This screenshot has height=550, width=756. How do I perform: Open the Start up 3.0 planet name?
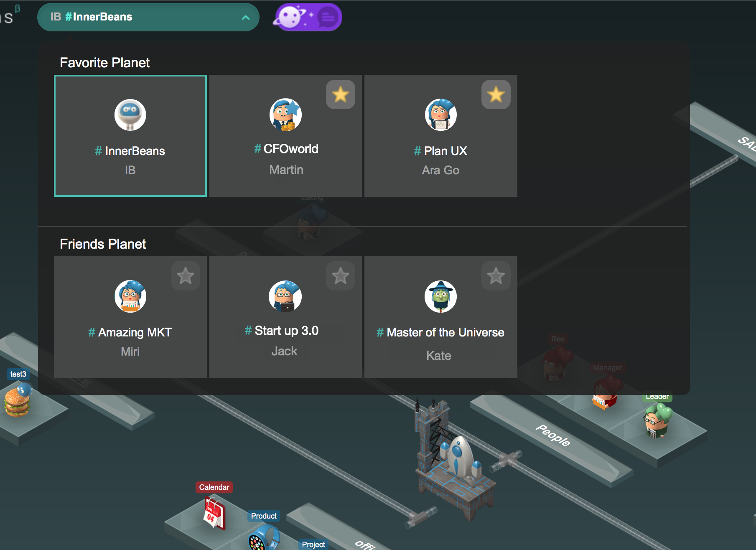[x=282, y=331]
